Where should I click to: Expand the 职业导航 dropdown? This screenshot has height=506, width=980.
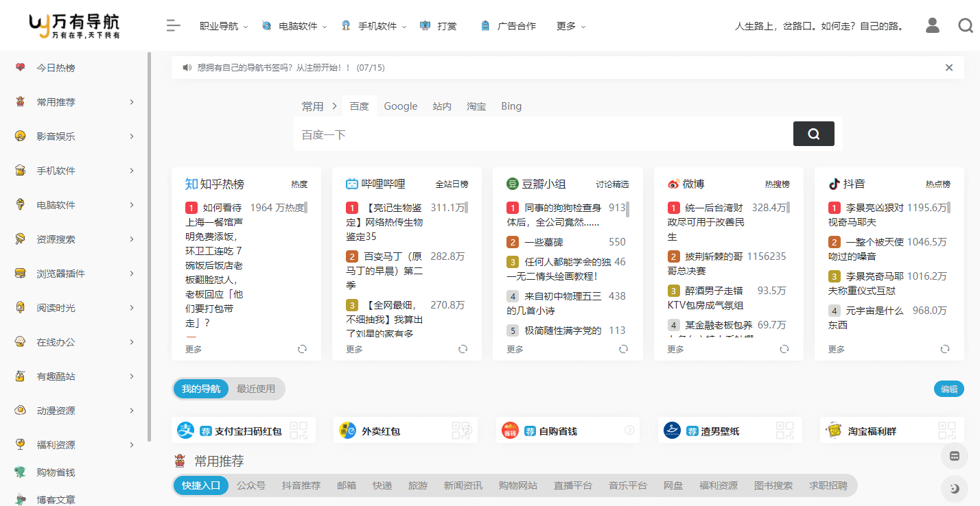[x=219, y=25]
